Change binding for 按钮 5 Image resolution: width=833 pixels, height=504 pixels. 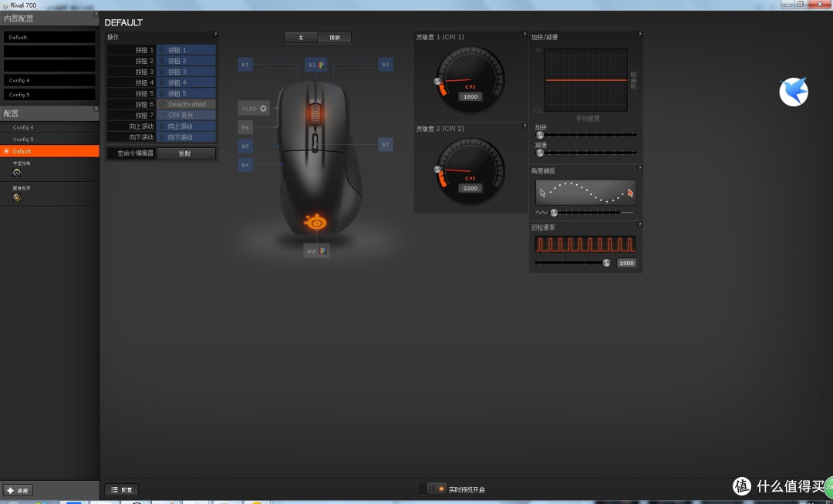(186, 93)
